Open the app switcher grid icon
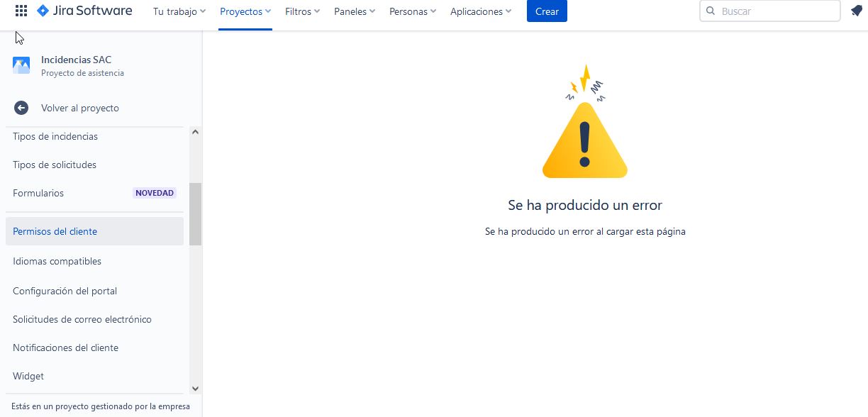The image size is (868, 417). pos(21,11)
